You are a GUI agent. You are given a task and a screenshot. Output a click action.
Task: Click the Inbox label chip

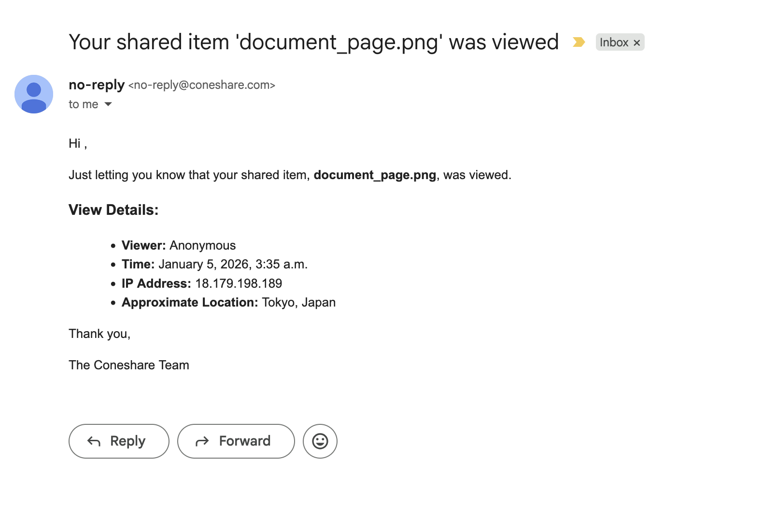(614, 42)
